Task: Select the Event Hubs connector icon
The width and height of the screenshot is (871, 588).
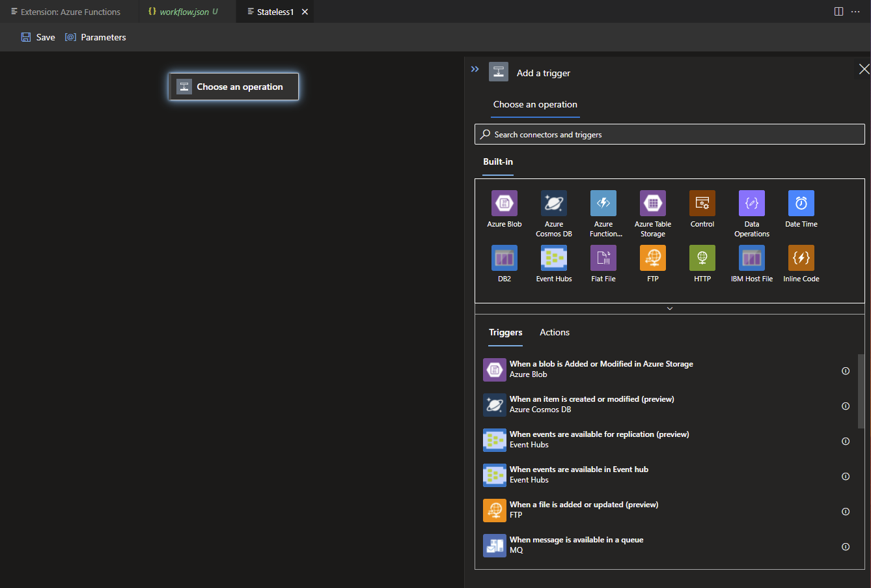Action: 554,258
